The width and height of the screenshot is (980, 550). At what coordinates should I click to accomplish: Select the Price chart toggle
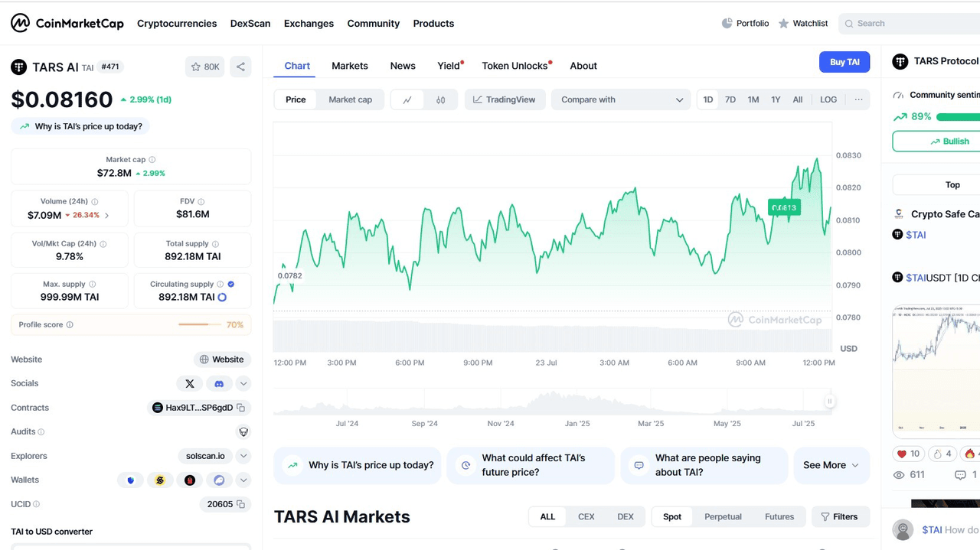pos(296,99)
